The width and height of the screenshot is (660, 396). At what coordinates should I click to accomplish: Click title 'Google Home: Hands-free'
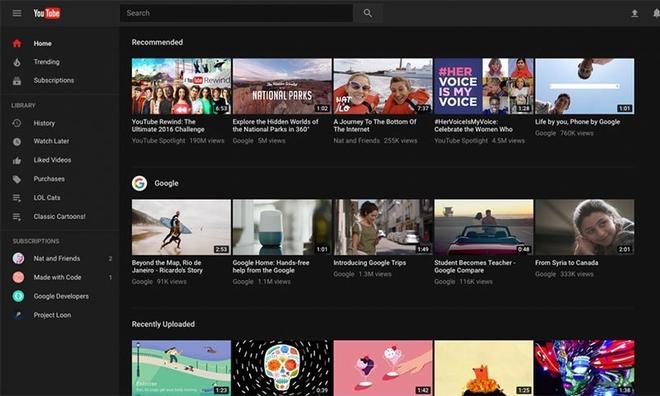tap(271, 263)
